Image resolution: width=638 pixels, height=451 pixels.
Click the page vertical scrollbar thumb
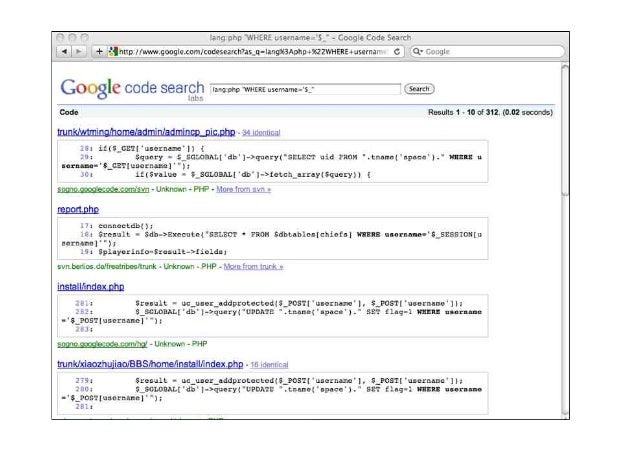click(x=565, y=130)
